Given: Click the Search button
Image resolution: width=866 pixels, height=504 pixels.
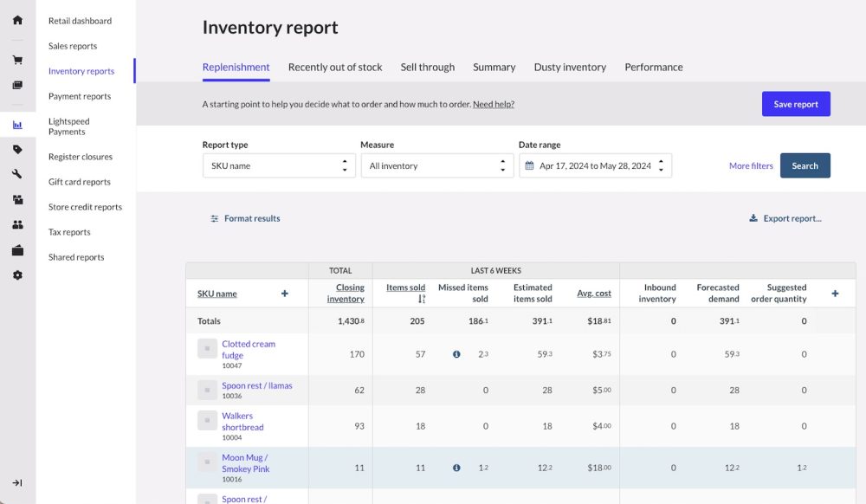Looking at the screenshot, I should tap(805, 165).
